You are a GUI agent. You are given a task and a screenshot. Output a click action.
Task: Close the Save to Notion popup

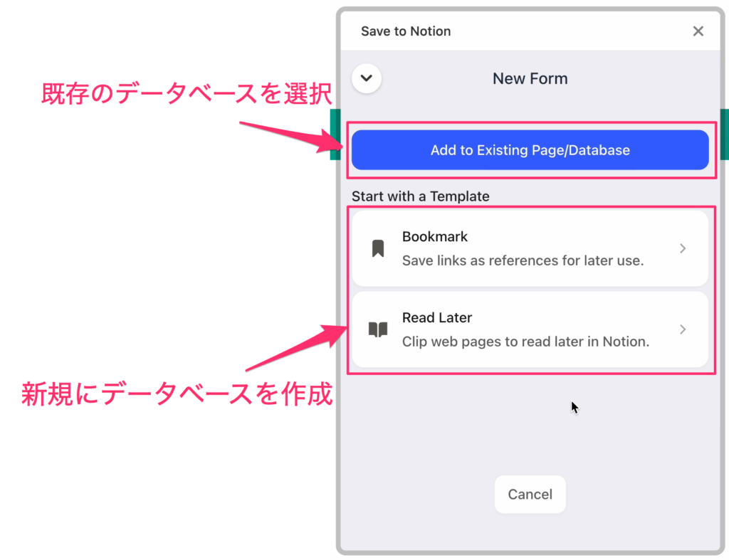tap(698, 31)
